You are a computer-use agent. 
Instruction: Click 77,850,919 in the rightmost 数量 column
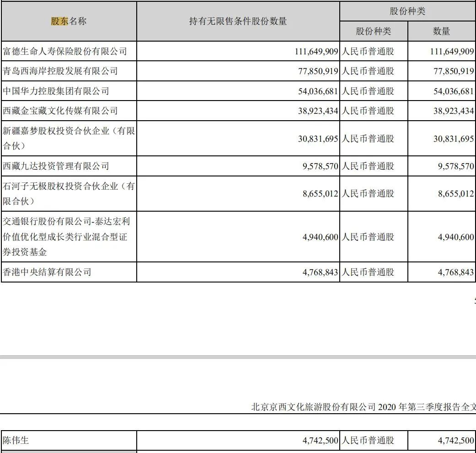coord(454,71)
